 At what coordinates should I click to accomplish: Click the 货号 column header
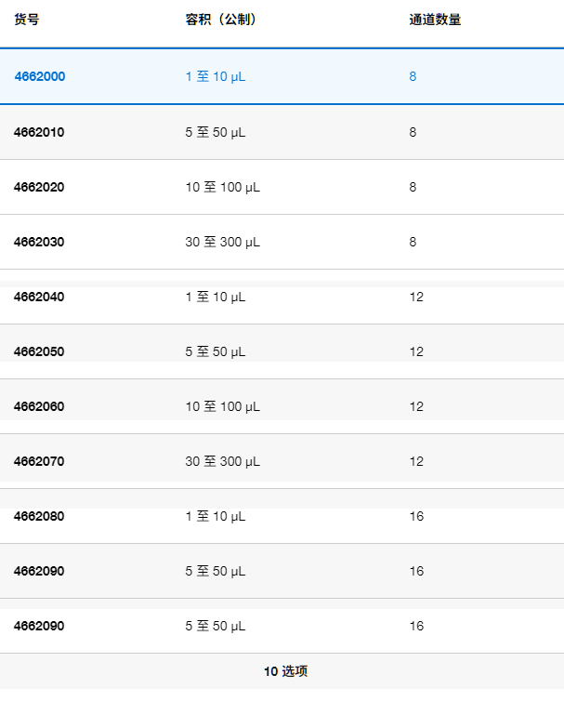click(26, 20)
